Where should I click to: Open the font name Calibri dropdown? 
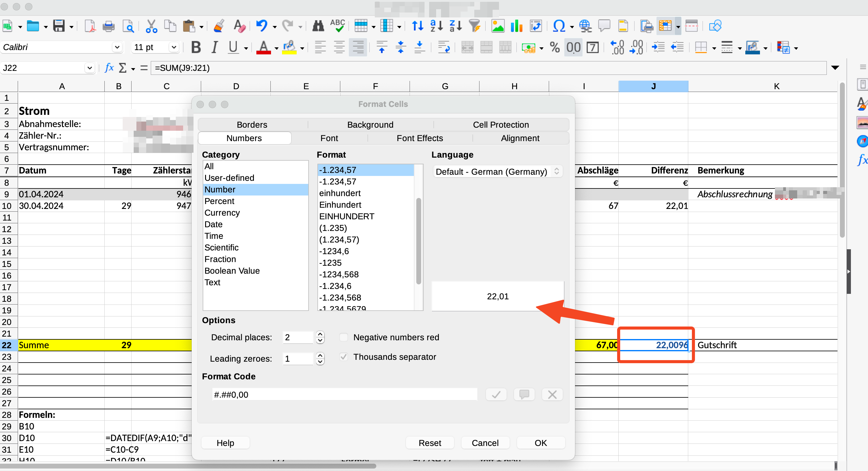point(117,47)
